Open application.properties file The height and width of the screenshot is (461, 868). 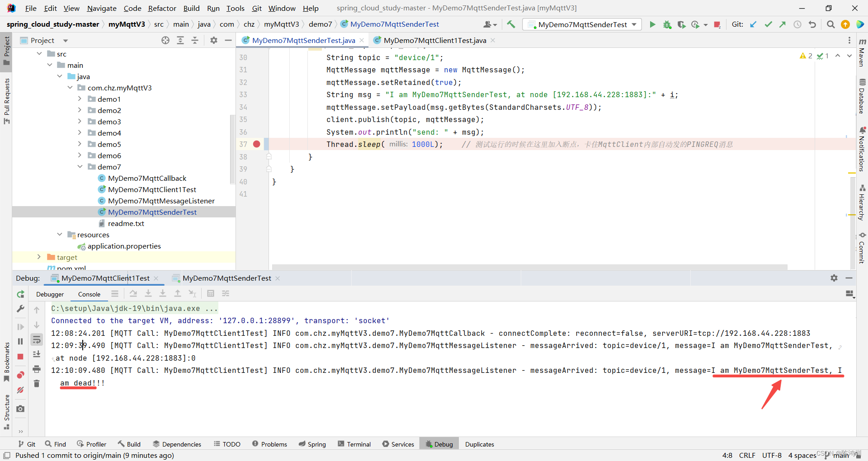[124, 246]
